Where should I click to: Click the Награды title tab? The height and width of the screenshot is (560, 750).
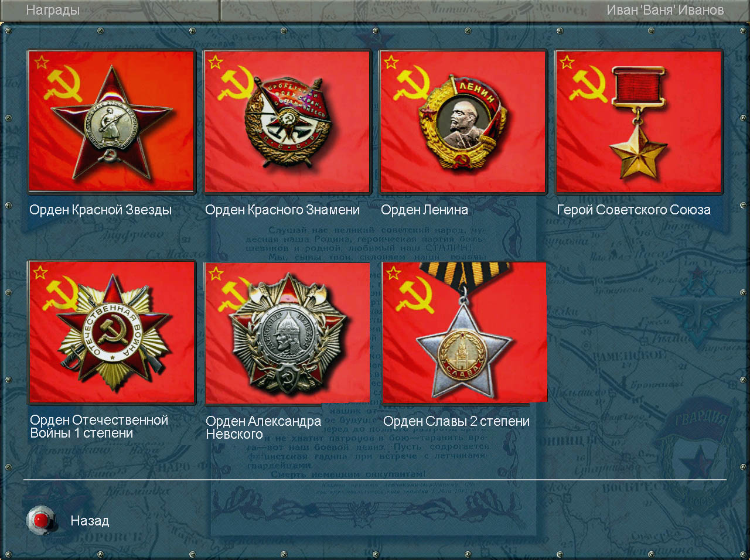point(53,10)
